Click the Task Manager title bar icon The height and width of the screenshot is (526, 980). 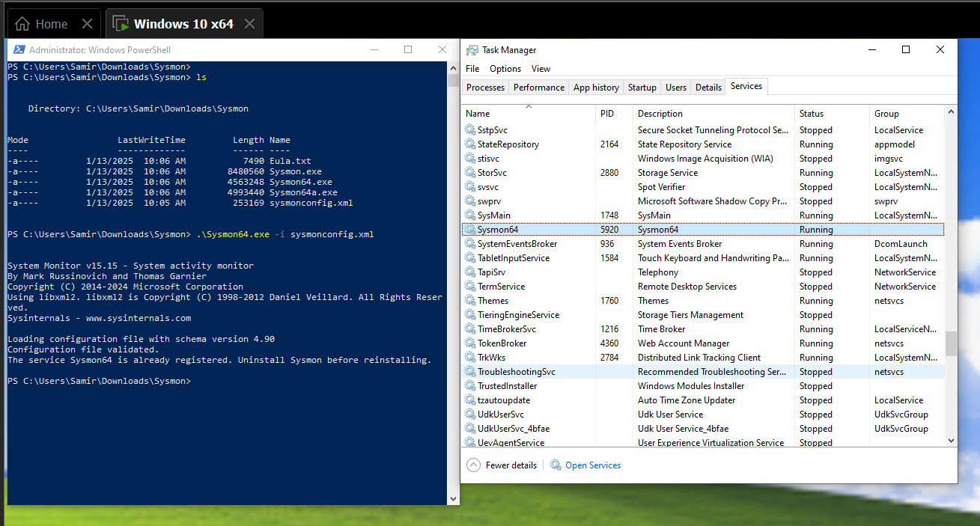click(472, 50)
